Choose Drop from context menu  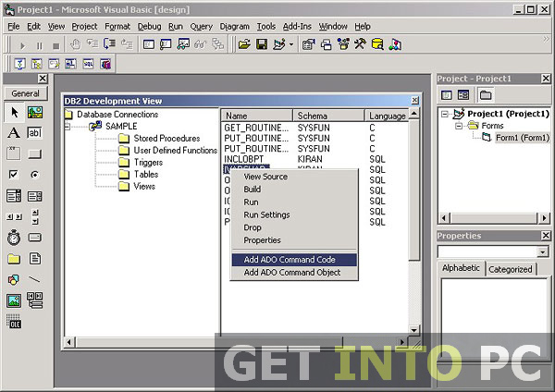tap(294, 227)
